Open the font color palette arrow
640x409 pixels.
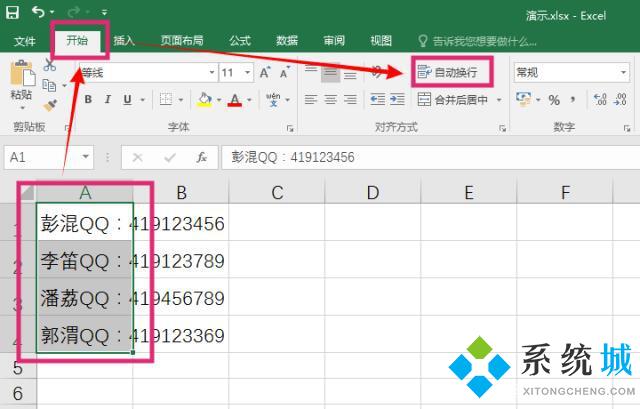[x=249, y=100]
